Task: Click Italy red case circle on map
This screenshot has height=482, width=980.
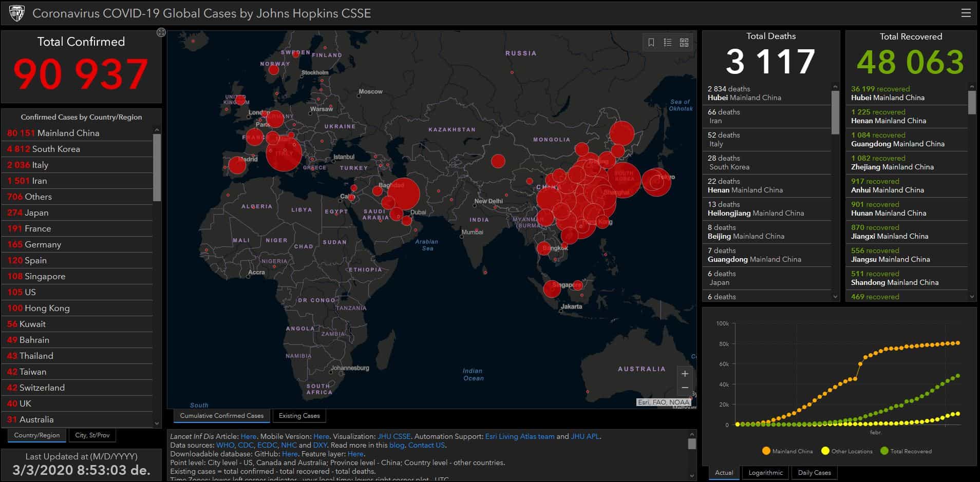Action: [284, 153]
